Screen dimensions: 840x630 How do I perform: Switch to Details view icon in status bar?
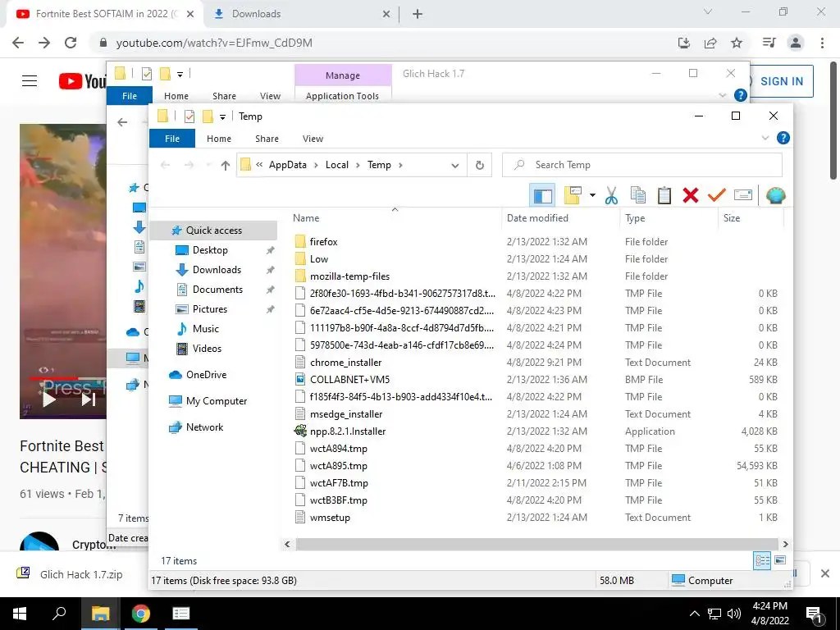(762, 560)
